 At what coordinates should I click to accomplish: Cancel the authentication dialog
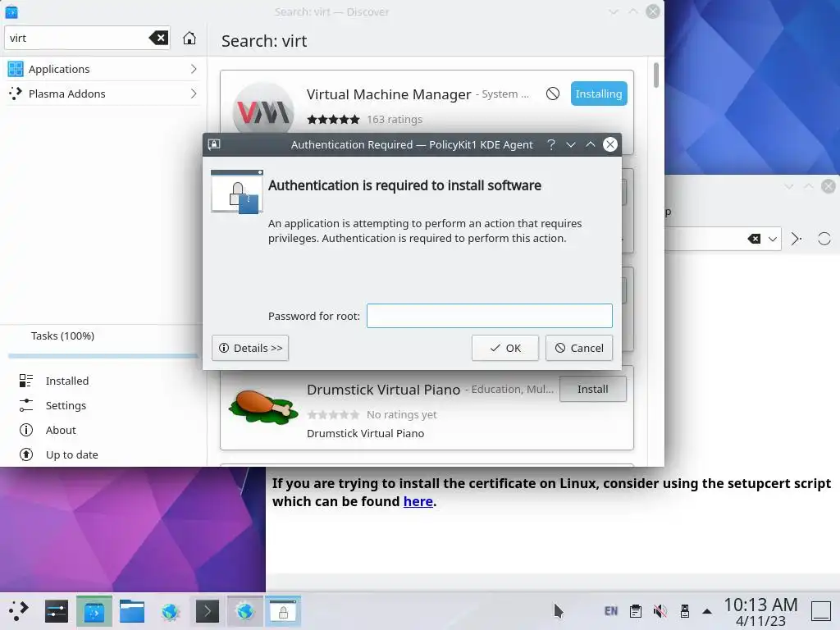coord(578,348)
